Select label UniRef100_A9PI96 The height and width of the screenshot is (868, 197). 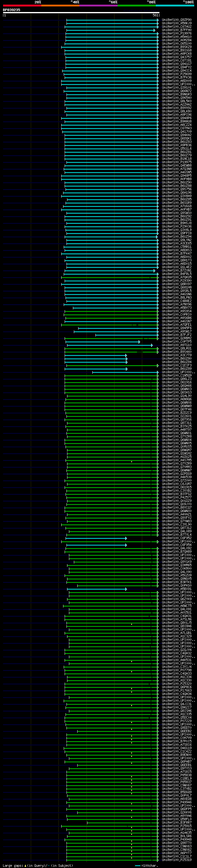click(x=177, y=115)
